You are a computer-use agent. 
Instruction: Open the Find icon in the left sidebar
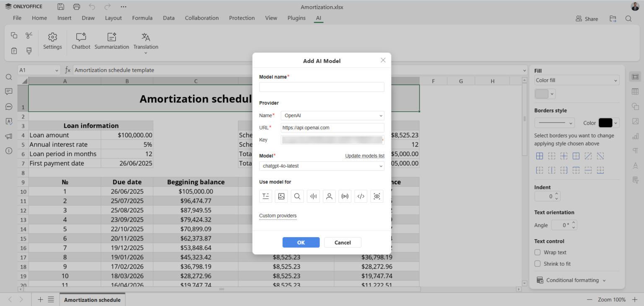9,77
